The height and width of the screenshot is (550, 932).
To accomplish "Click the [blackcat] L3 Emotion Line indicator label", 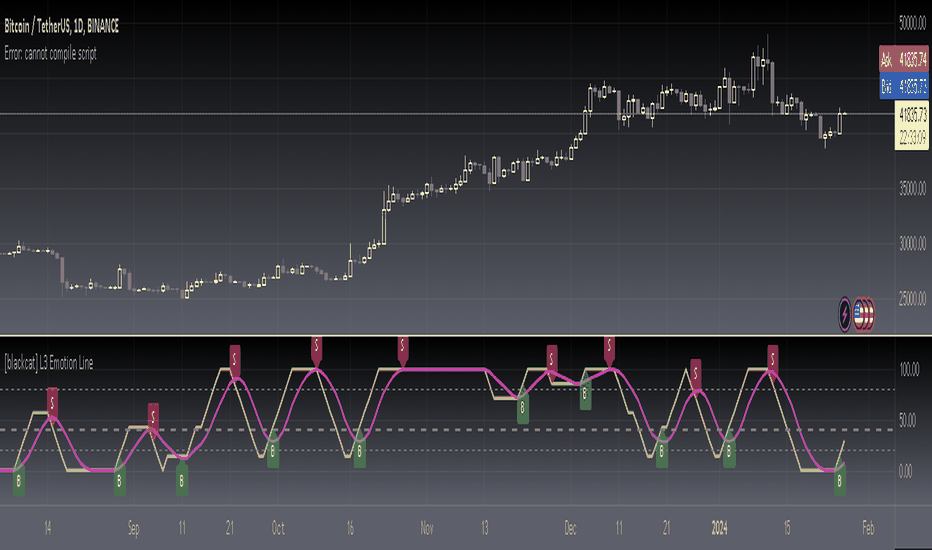I will tap(49, 363).
